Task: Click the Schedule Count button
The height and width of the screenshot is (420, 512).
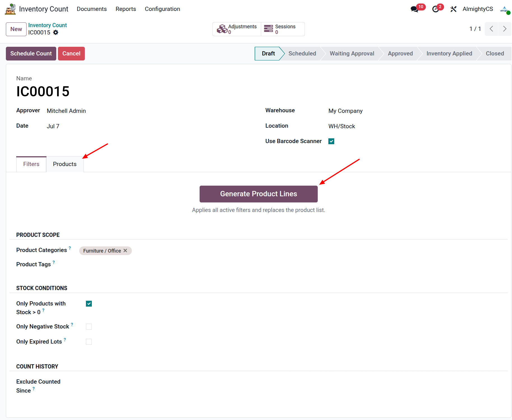Action: click(31, 53)
